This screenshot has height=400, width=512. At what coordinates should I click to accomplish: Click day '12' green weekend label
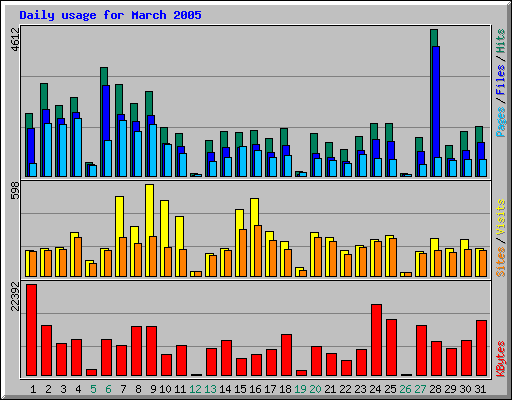tap(195, 389)
